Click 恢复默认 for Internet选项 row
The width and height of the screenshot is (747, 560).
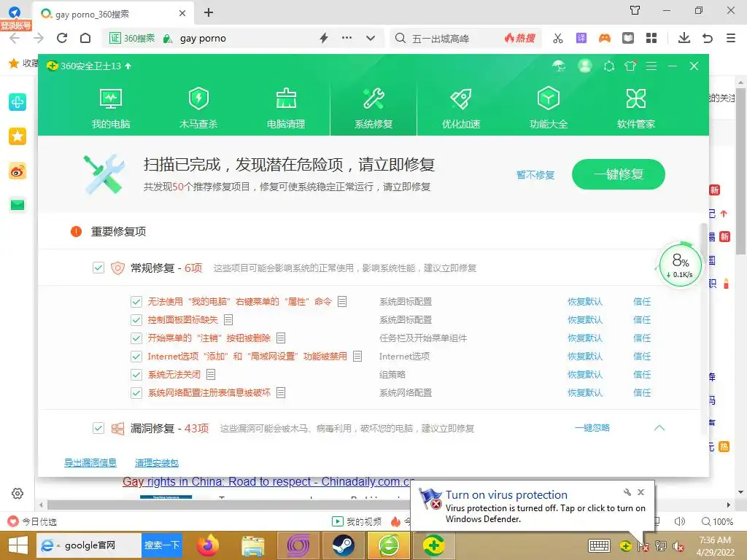coord(585,356)
